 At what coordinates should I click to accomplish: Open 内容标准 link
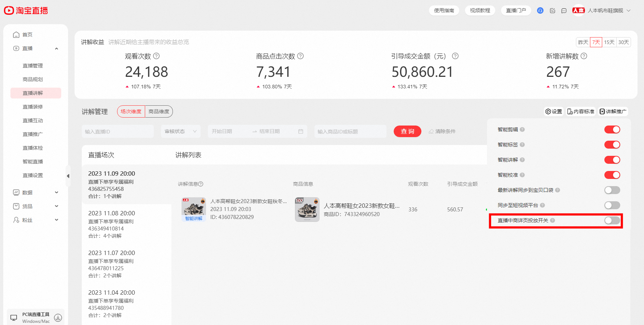click(x=581, y=111)
